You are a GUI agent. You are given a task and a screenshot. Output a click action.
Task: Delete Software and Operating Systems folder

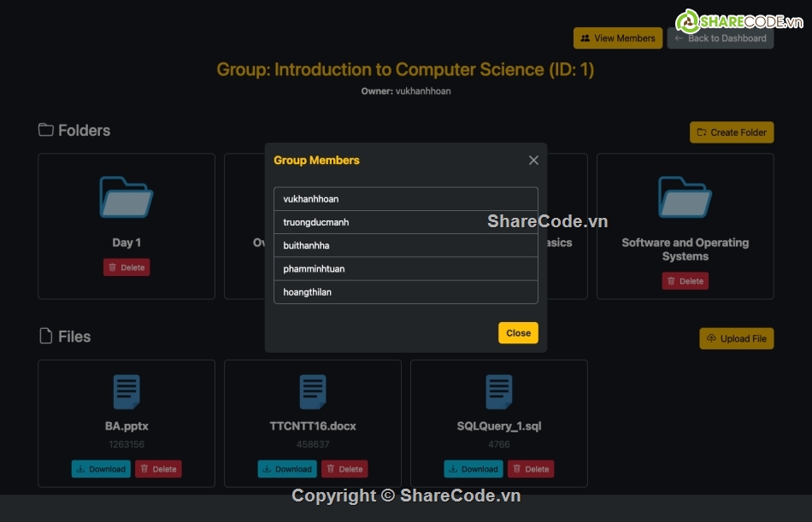coord(685,281)
